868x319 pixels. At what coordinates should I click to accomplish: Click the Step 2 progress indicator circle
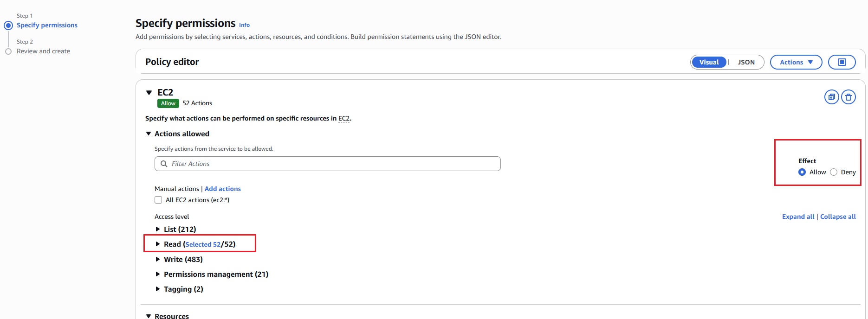pyautogui.click(x=8, y=51)
